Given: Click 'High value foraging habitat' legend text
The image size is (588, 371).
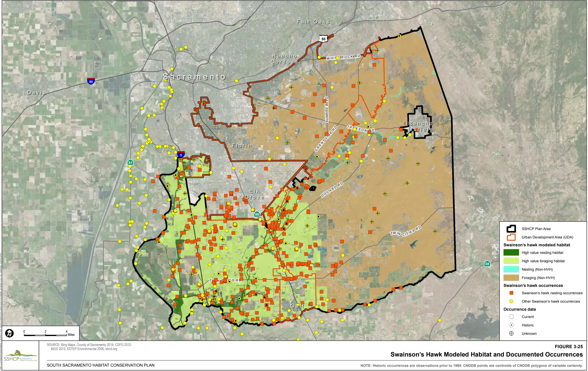Looking at the screenshot, I should click(543, 261).
